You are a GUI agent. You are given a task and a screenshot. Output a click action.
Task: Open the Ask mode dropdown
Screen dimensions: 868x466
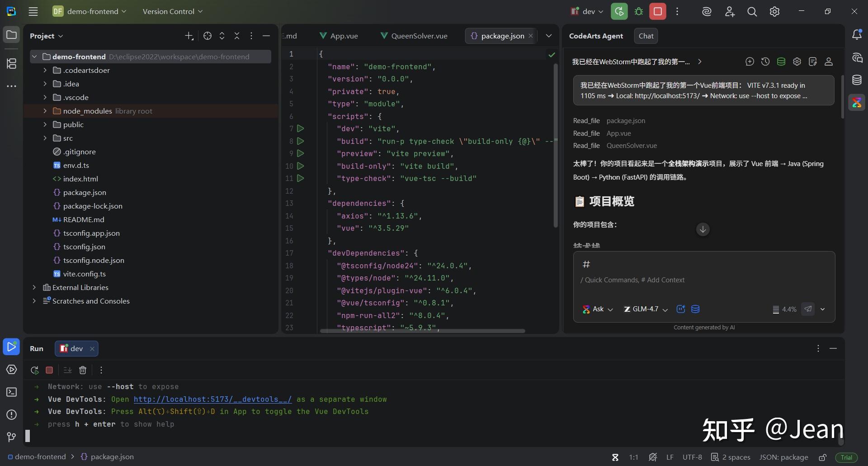pos(597,309)
